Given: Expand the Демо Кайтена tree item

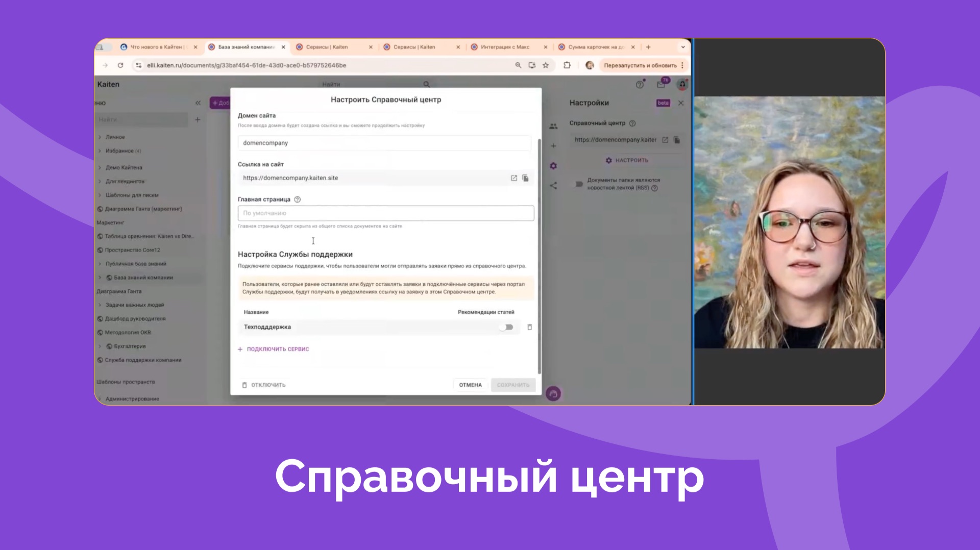Looking at the screenshot, I should pos(100,167).
